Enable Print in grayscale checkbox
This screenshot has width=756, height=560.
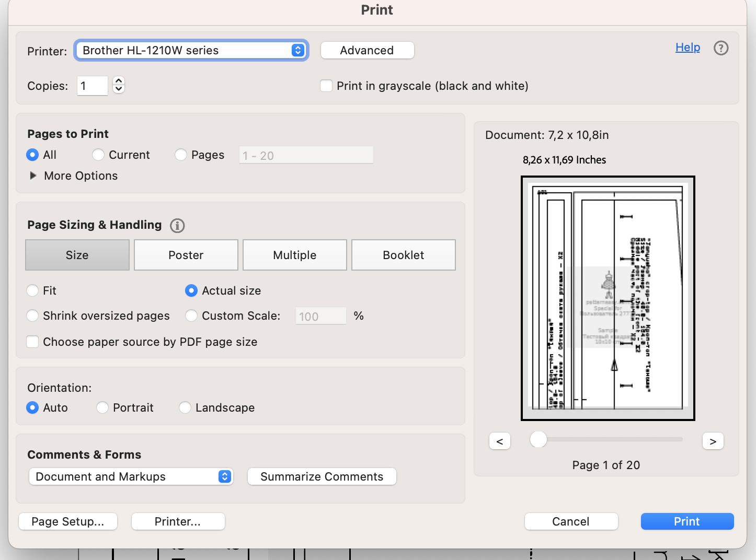(326, 86)
